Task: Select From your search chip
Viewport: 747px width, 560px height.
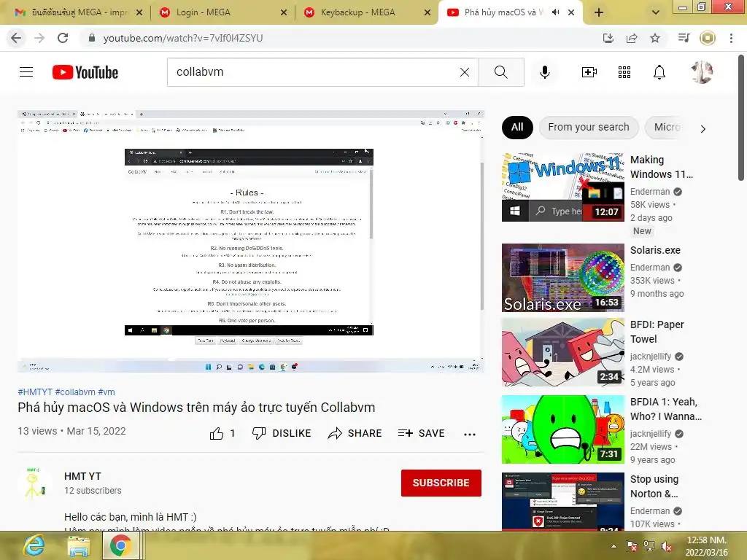Action: point(589,127)
